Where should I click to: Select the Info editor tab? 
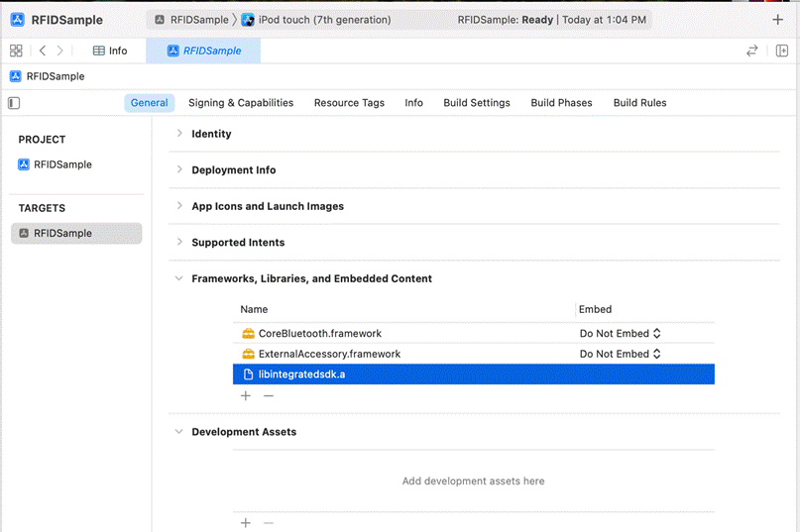click(110, 51)
